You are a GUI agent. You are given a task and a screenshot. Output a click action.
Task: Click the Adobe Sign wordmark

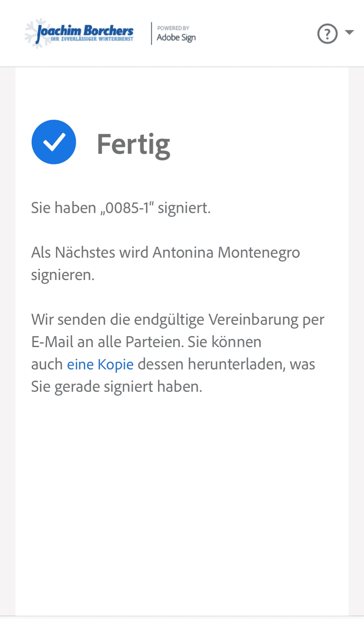click(x=176, y=38)
